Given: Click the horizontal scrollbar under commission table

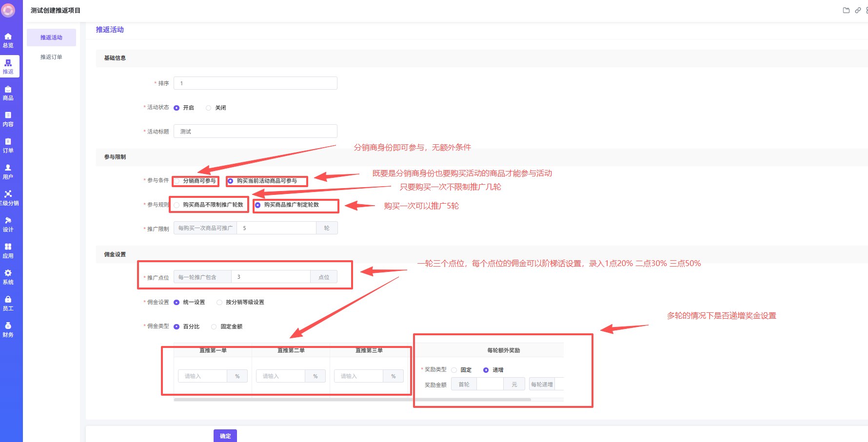Looking at the screenshot, I should (352, 400).
